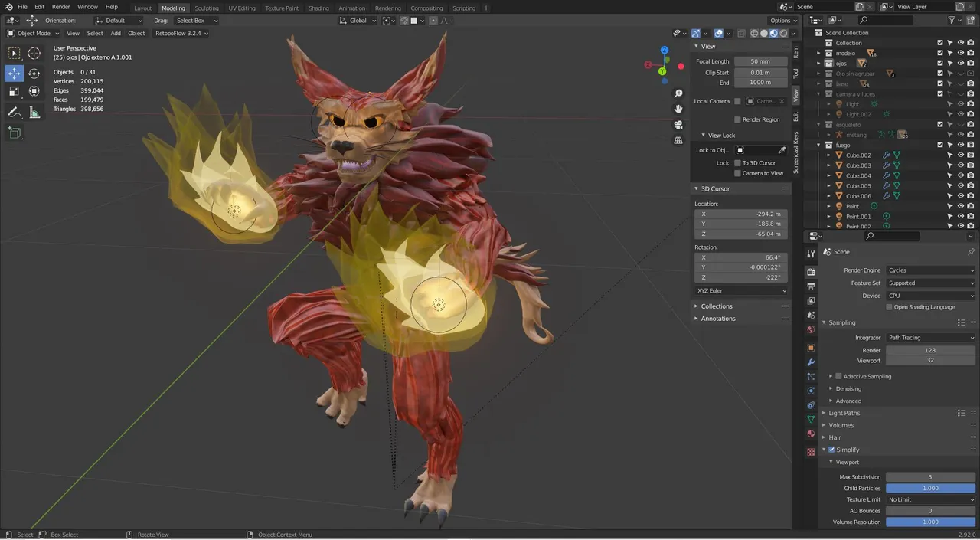Activate the 3D Cursor tool

(34, 53)
